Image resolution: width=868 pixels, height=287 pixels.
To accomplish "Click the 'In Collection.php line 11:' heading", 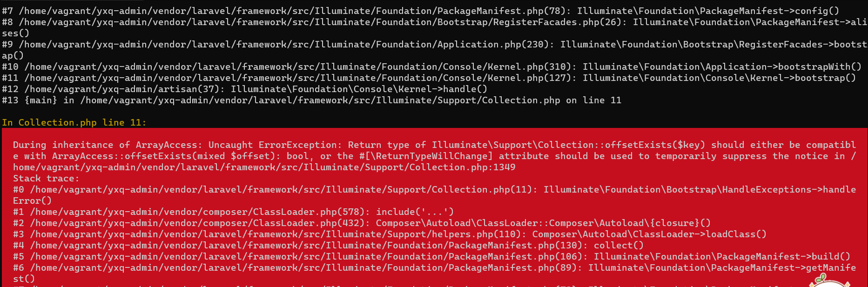I will (x=74, y=122).
